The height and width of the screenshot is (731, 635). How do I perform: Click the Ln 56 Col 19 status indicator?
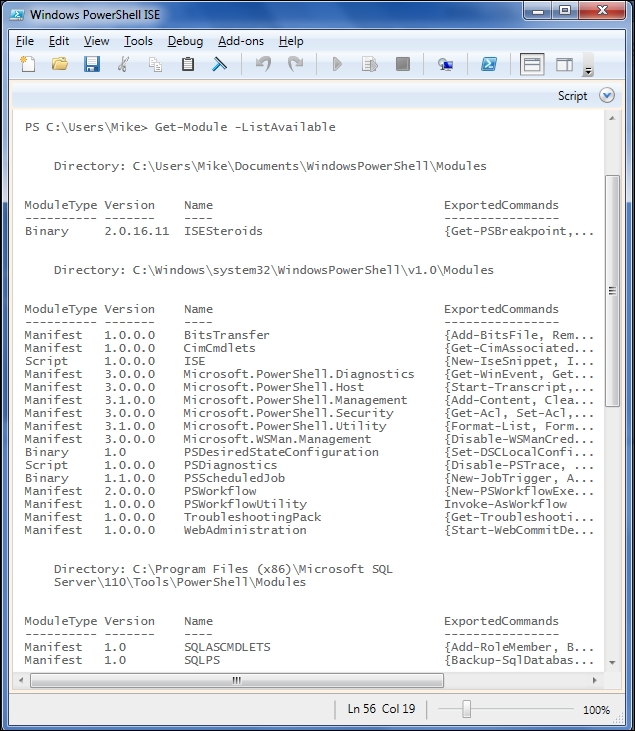click(381, 709)
